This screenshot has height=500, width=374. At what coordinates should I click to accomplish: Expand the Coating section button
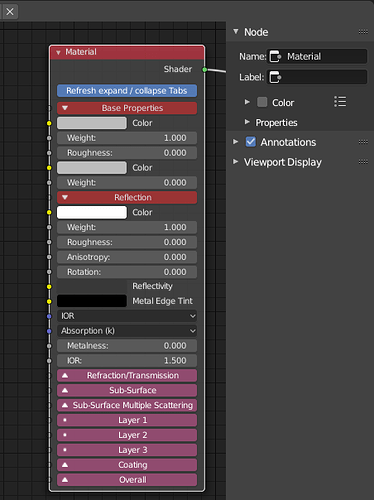[127, 465]
